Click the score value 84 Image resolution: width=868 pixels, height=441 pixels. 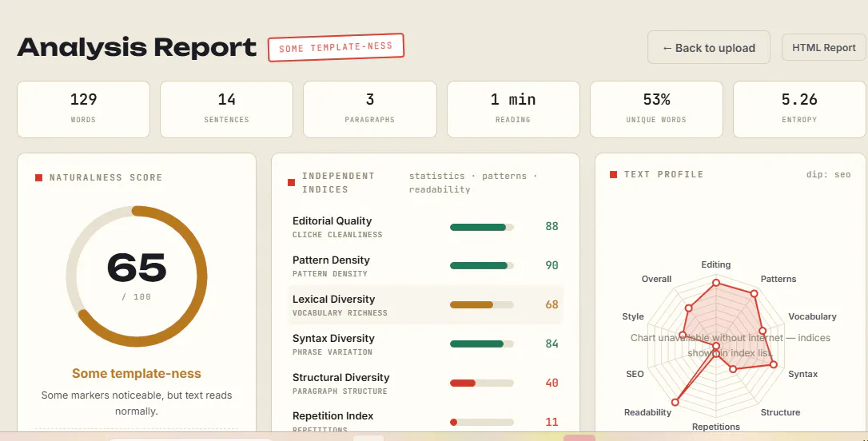551,344
